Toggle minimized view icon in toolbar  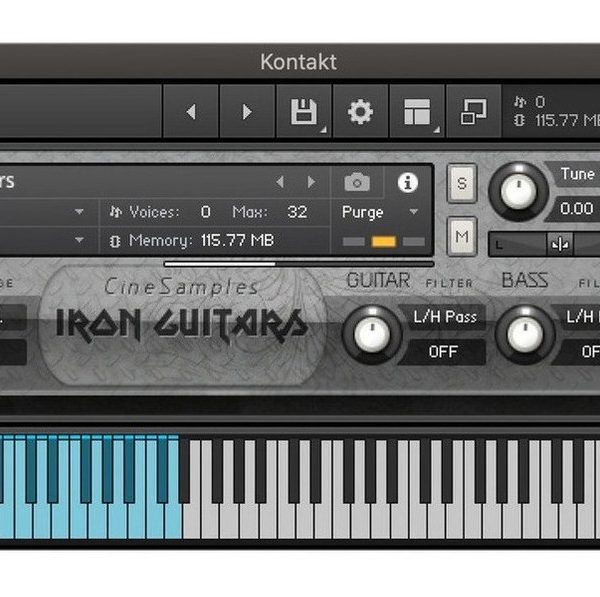coord(473,112)
